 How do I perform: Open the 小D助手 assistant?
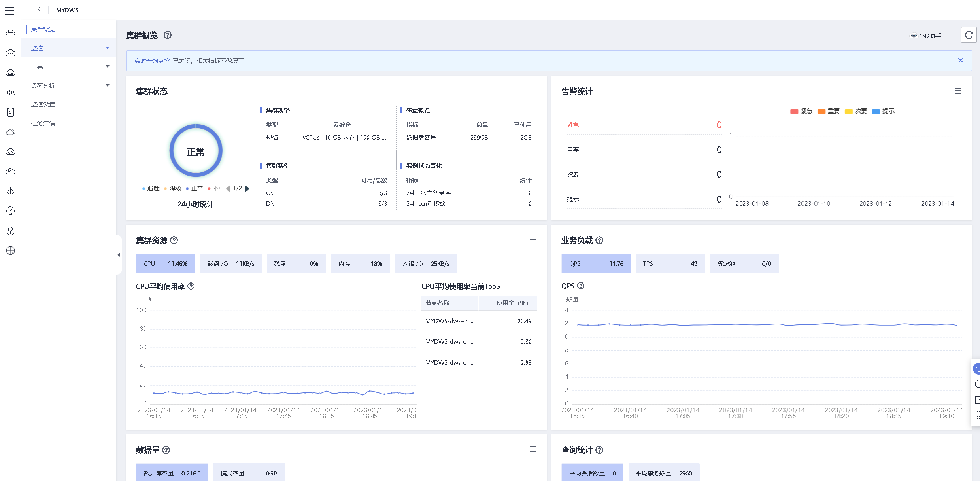point(926,36)
